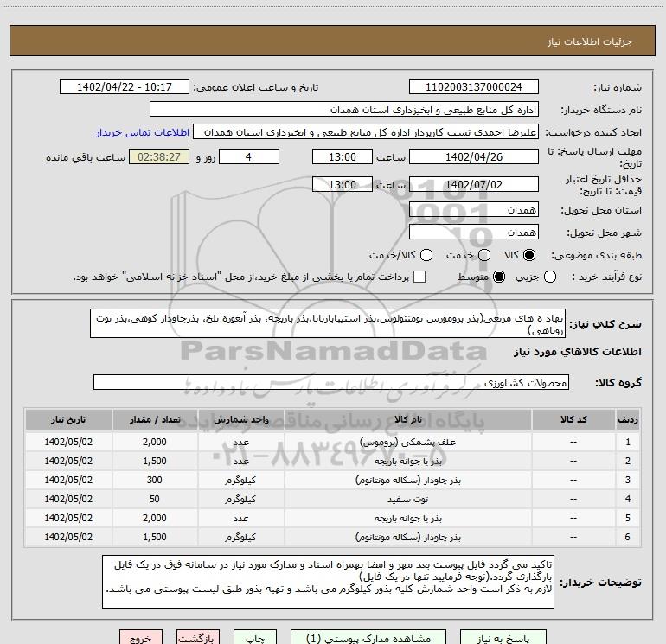Click row 6 item بذر چاودار (سکاله مونتانوم)
This screenshot has width=666, height=644.
(x=407, y=538)
